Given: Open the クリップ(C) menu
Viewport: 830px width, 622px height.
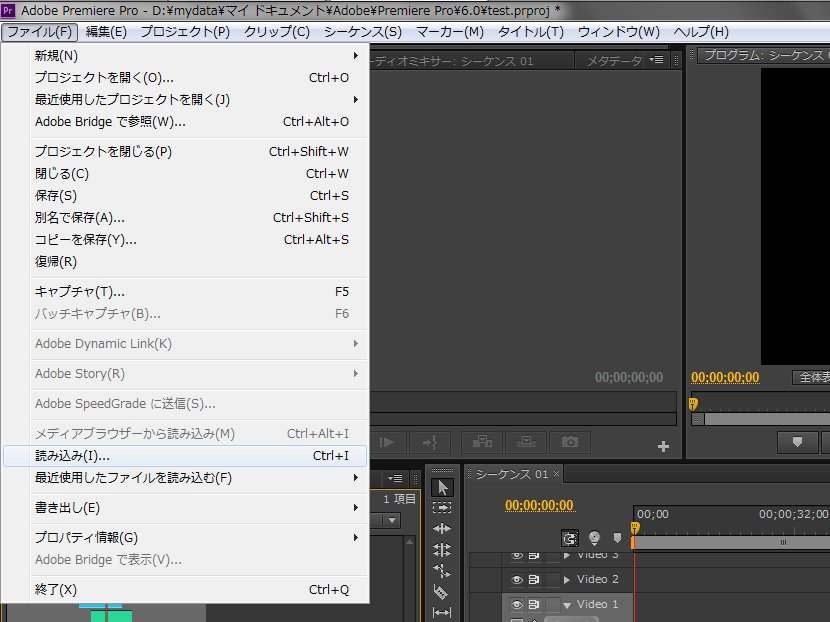Looking at the screenshot, I should tap(277, 32).
